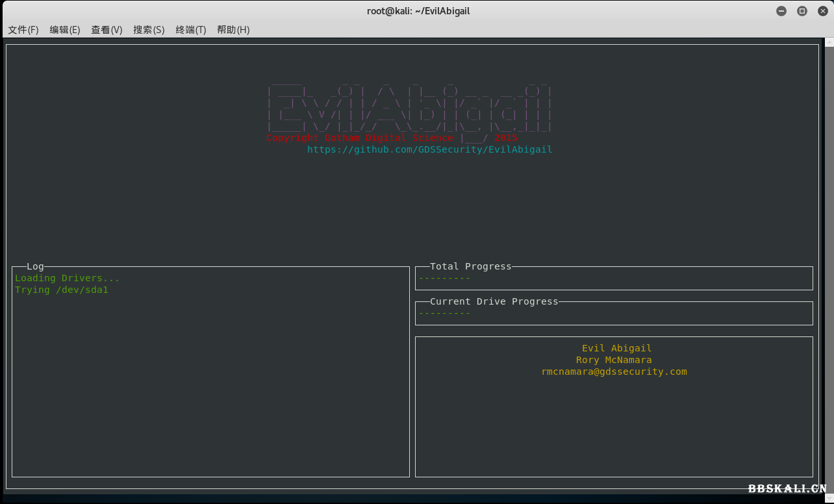Open the 编辑(E) menu
834x504 pixels.
[65, 30]
